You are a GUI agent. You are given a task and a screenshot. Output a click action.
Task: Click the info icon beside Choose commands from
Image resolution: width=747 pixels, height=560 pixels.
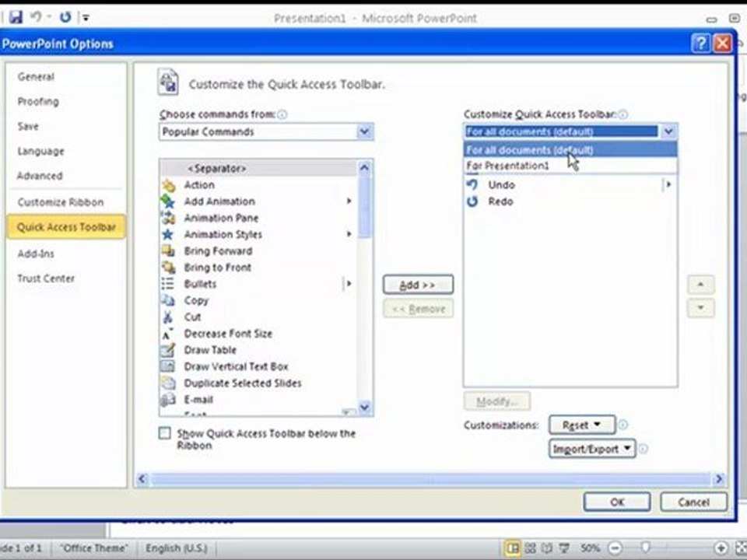click(282, 114)
